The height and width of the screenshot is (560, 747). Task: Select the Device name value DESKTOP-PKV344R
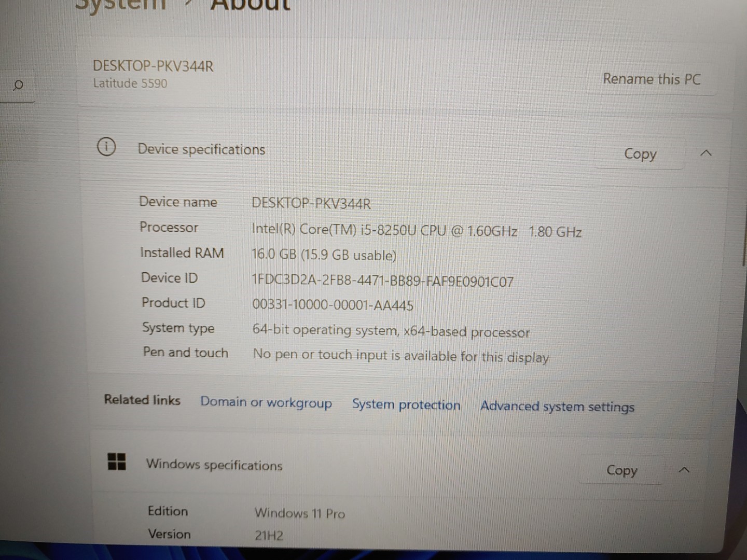pyautogui.click(x=311, y=203)
